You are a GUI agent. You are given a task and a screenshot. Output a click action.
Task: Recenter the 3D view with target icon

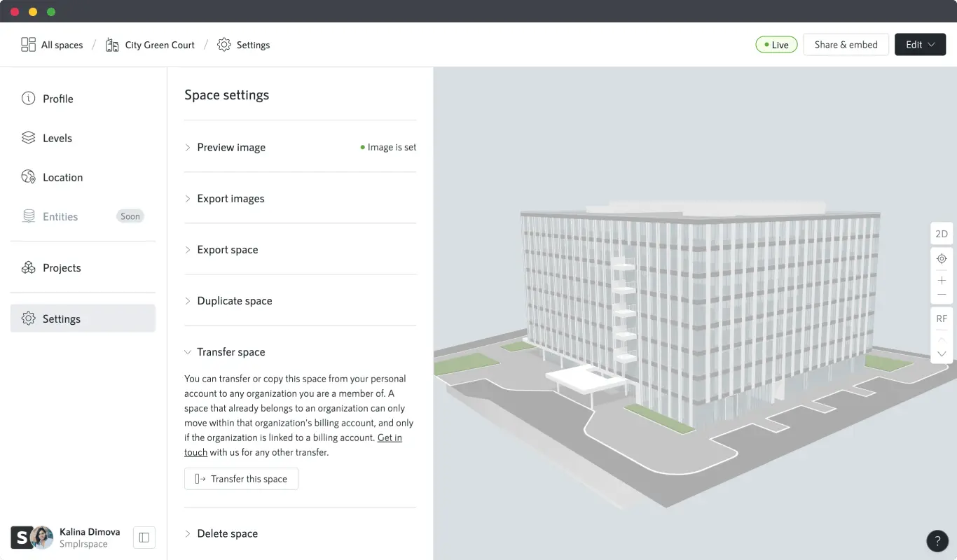pos(942,258)
